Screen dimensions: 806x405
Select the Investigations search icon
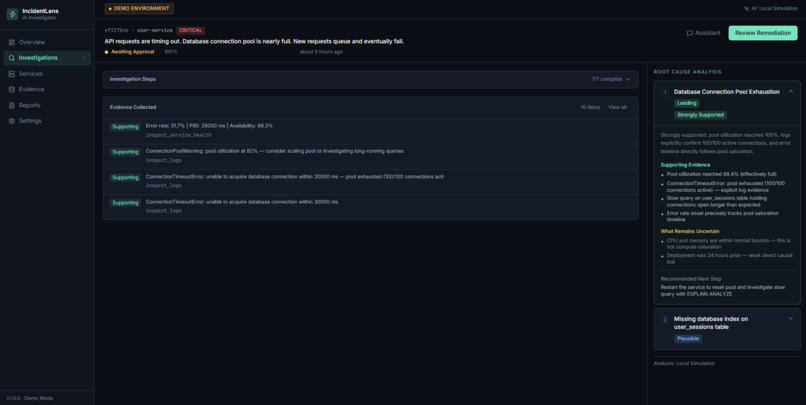[11, 58]
